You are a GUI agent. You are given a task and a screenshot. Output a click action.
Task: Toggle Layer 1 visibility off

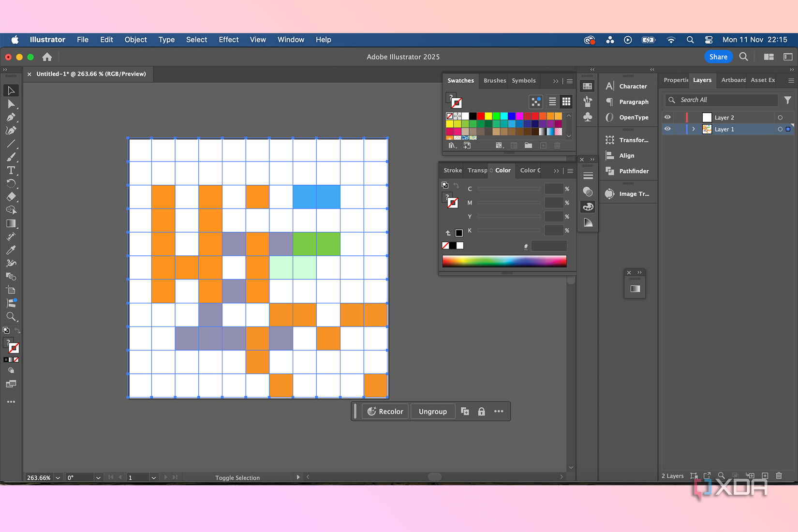[667, 129]
